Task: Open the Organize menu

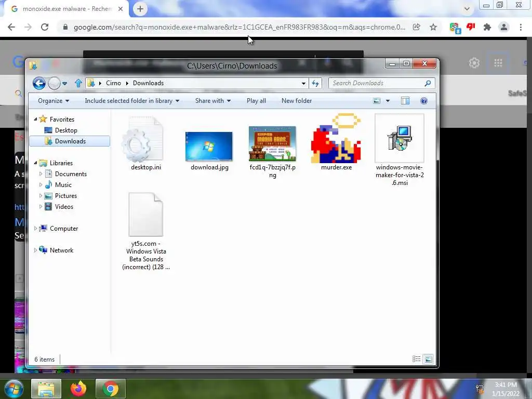Action: click(54, 101)
